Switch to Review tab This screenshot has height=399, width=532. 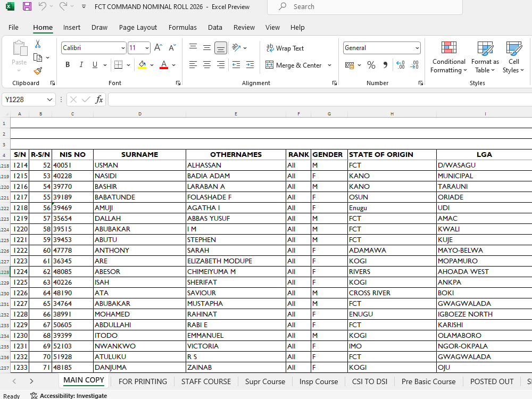(244, 28)
